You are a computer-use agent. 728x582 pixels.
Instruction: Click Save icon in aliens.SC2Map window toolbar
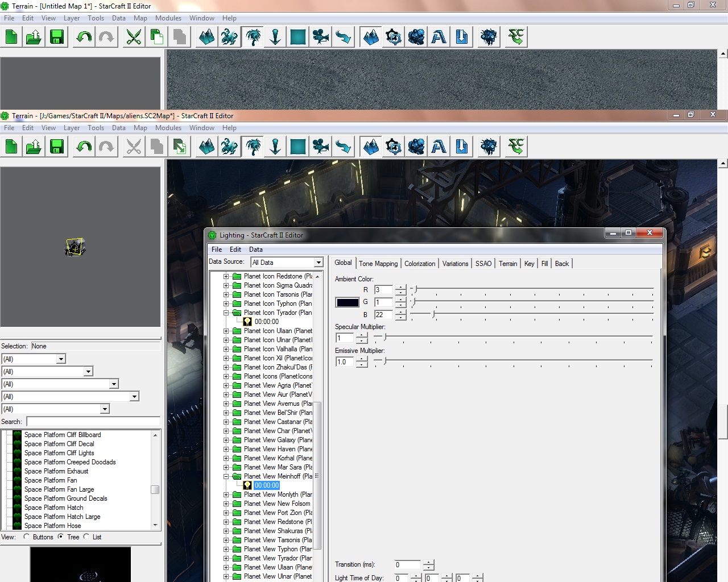pyautogui.click(x=56, y=147)
